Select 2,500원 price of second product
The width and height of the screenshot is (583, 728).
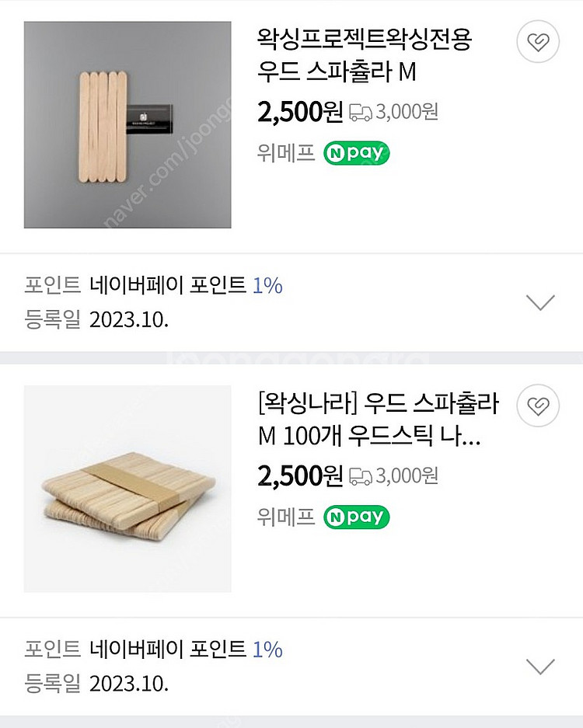point(299,475)
